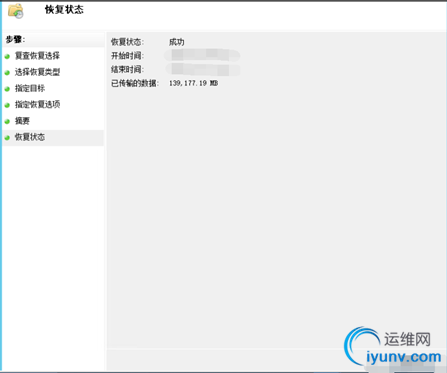Click the 恢复状态 page title
447x373 pixels.
pos(64,10)
